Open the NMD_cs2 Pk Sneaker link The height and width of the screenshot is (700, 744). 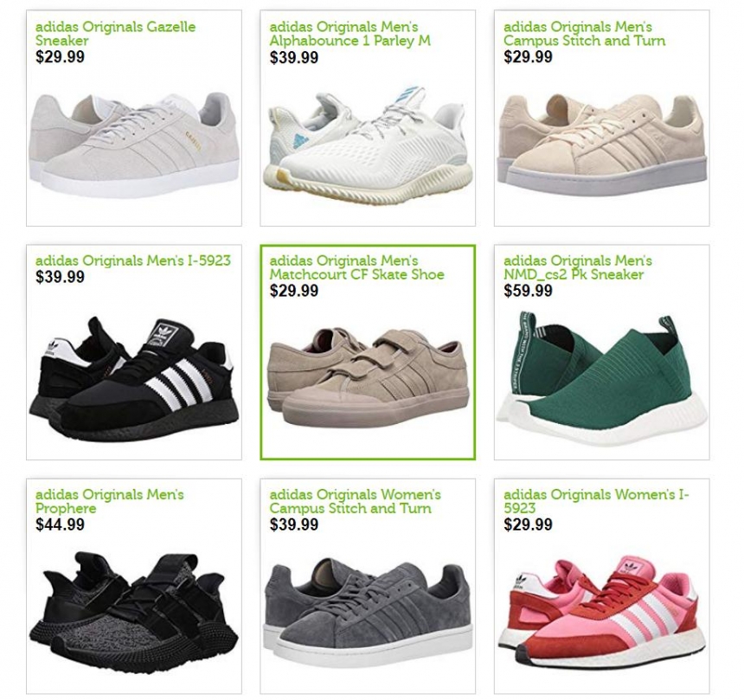578,267
